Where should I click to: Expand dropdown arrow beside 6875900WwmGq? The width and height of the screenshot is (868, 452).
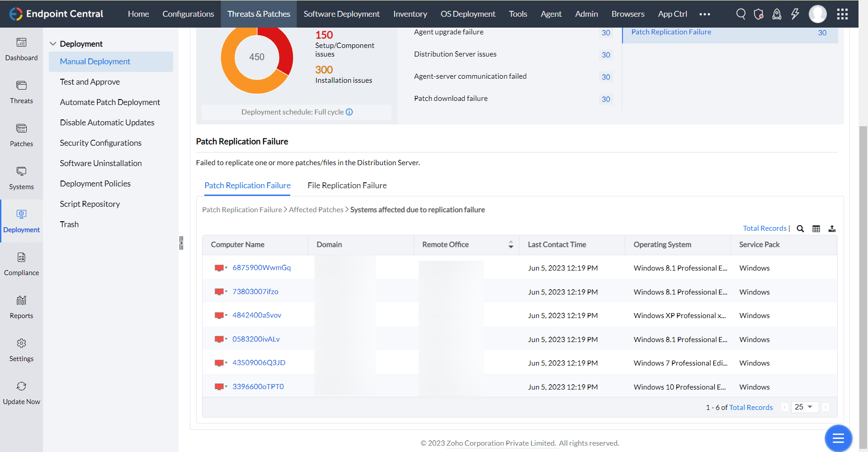pyautogui.click(x=226, y=268)
